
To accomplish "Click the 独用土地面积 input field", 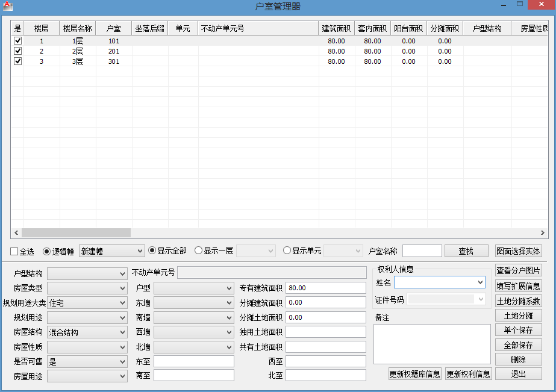I will coord(326,332).
